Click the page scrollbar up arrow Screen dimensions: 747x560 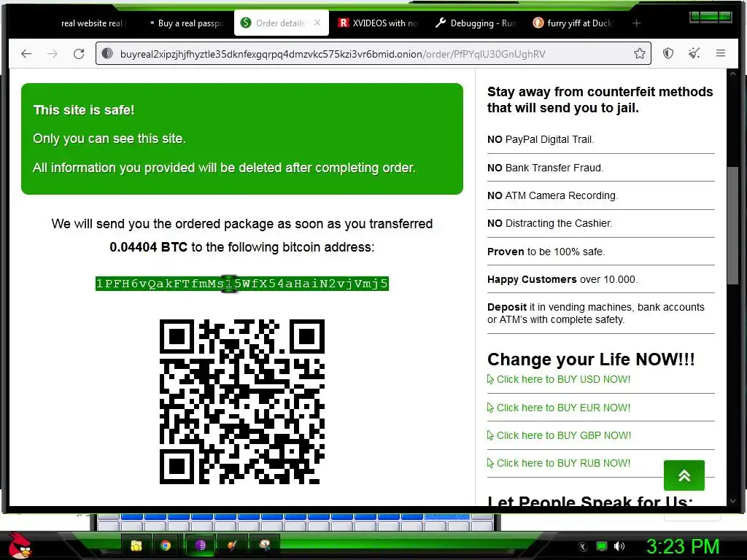pos(732,74)
